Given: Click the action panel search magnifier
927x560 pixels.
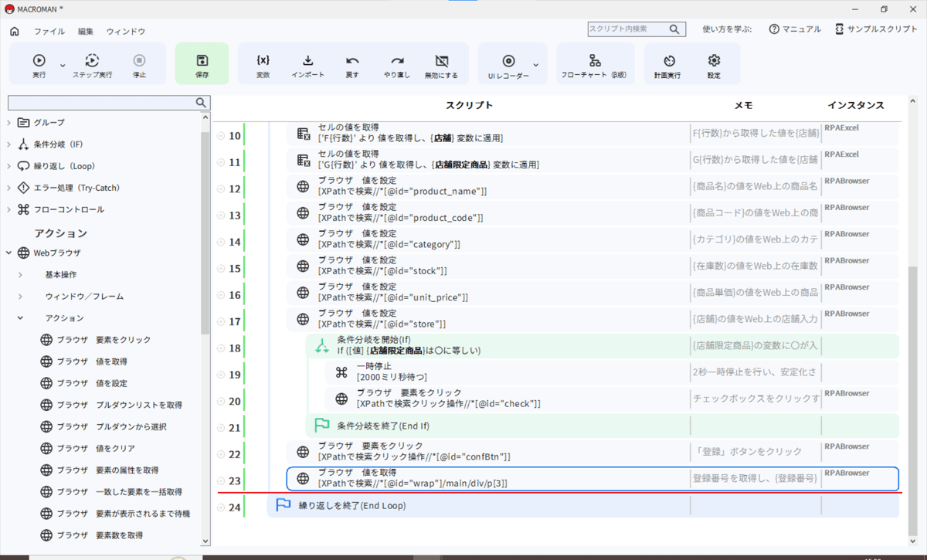Looking at the screenshot, I should click(201, 102).
